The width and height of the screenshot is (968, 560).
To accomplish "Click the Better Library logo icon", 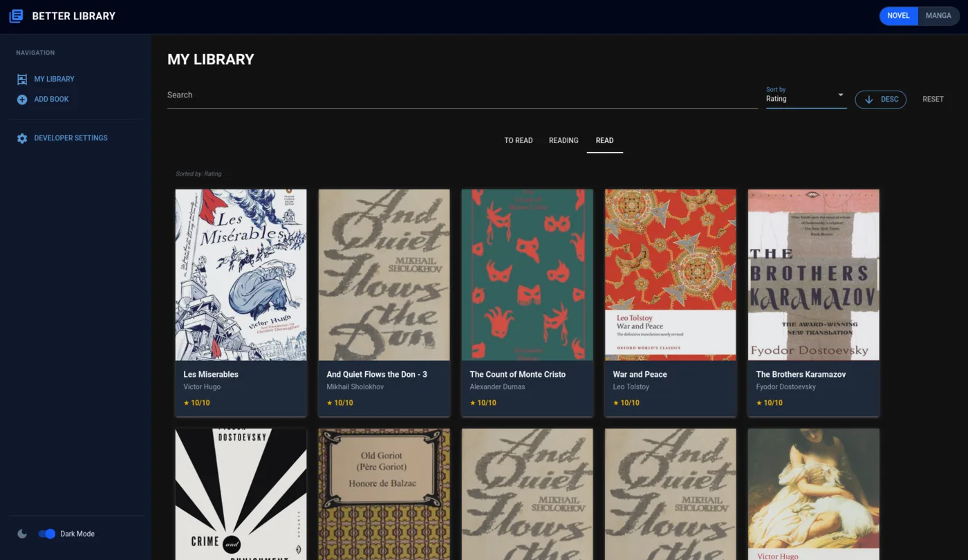I will point(16,16).
